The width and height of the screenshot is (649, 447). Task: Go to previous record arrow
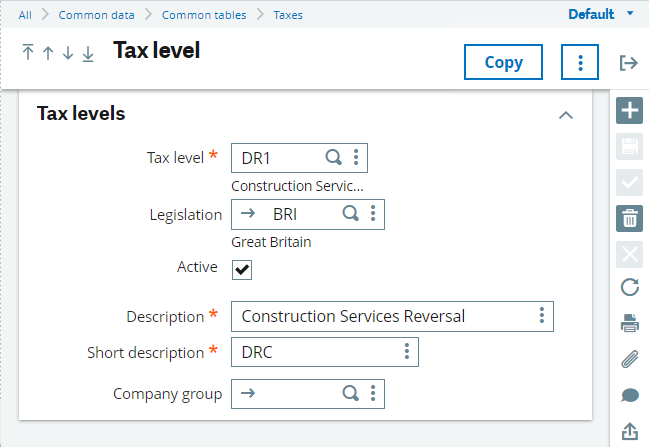coord(48,53)
